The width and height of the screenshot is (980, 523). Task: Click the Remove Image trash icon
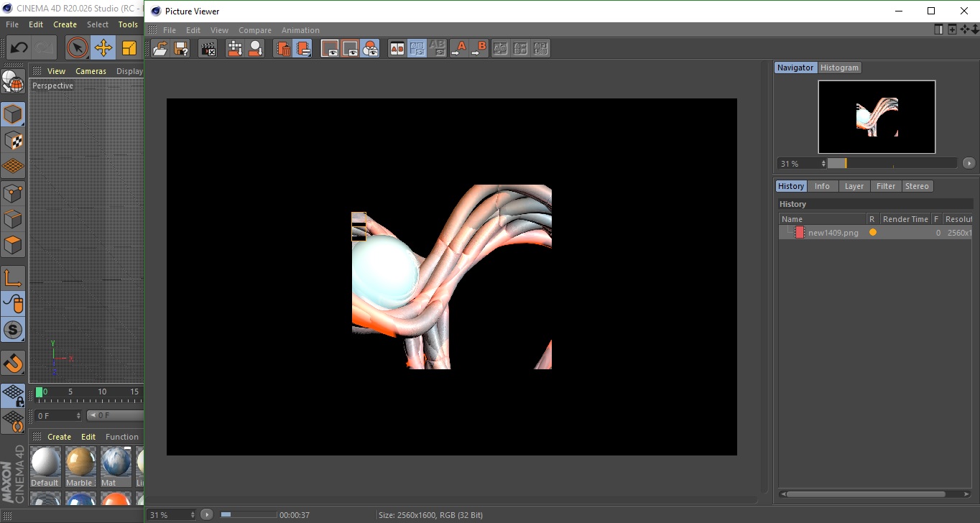(283, 49)
